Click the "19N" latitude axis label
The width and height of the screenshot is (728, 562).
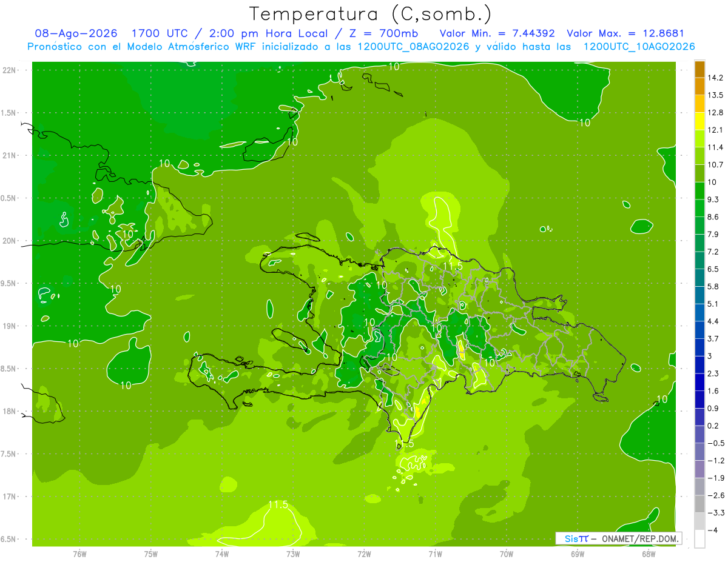pyautogui.click(x=10, y=326)
